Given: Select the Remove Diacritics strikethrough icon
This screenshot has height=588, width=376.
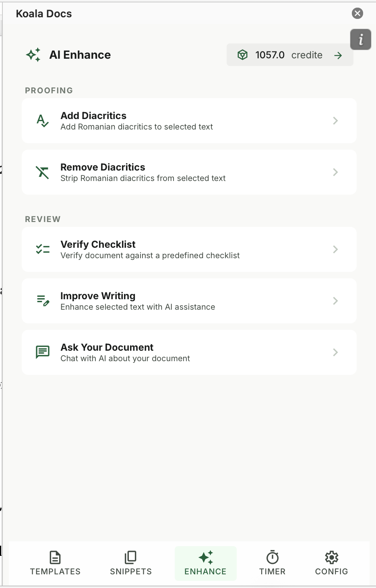Looking at the screenshot, I should tap(42, 172).
